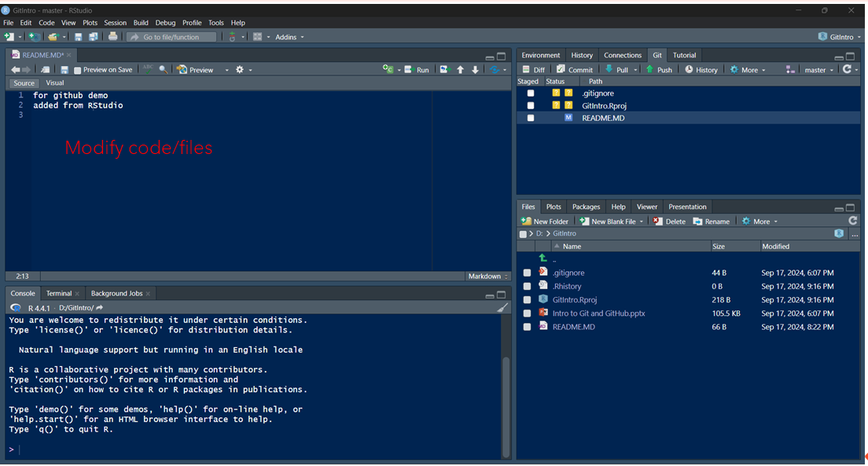The image size is (868, 466).
Task: Close the README.MD editor tab
Action: pyautogui.click(x=69, y=55)
